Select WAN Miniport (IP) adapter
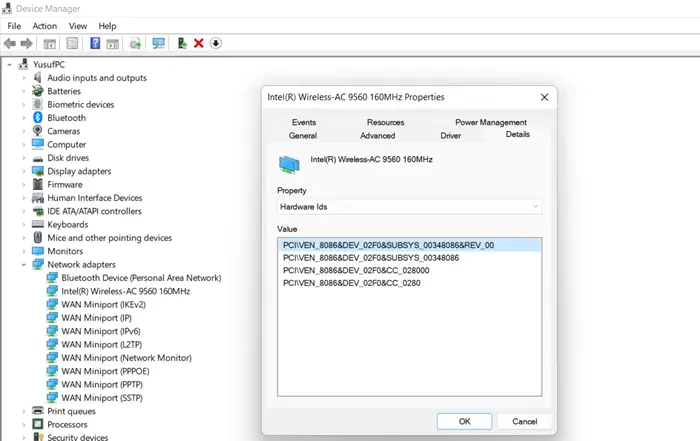Viewport: 700px width, 441px height. [96, 318]
